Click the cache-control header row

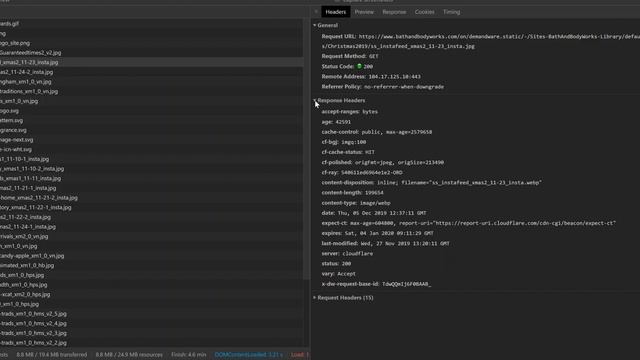(376, 132)
